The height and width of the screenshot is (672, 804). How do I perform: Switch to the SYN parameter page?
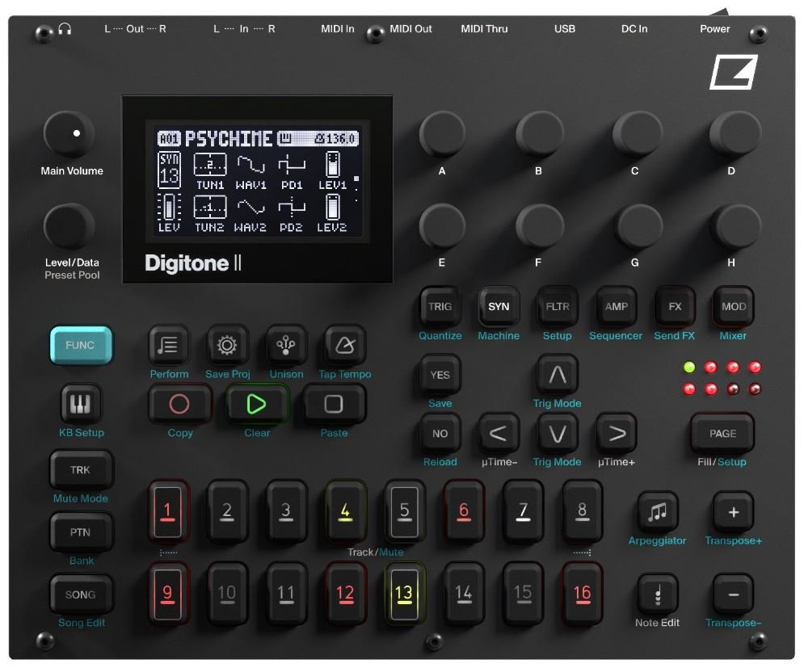tap(499, 307)
